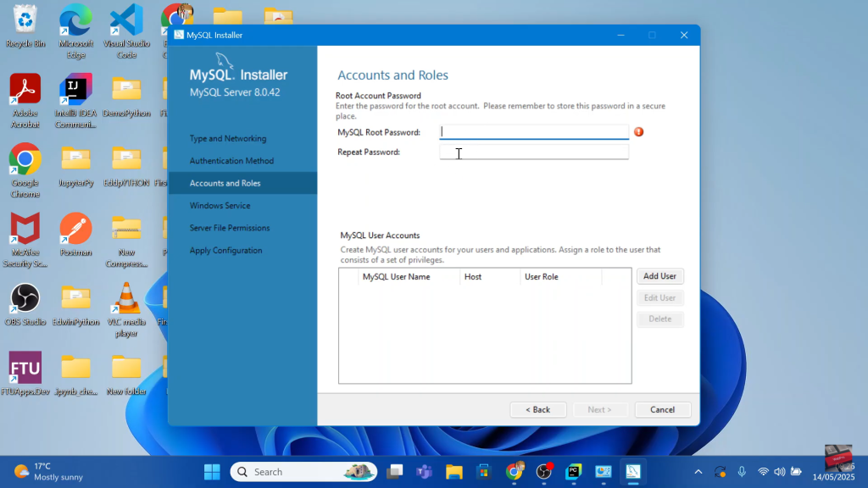Close the MySQL Installer window
This screenshot has width=868, height=488.
[684, 35]
